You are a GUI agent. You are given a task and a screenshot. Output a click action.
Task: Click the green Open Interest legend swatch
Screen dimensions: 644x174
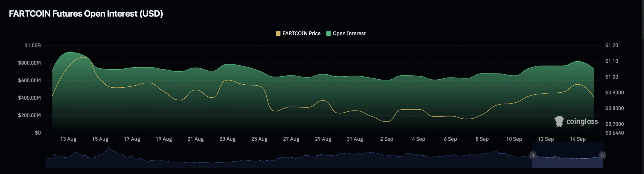click(x=328, y=33)
